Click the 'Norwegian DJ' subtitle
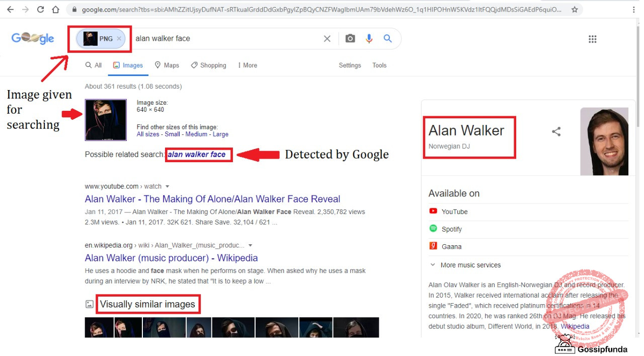The height and width of the screenshot is (356, 644). [449, 147]
